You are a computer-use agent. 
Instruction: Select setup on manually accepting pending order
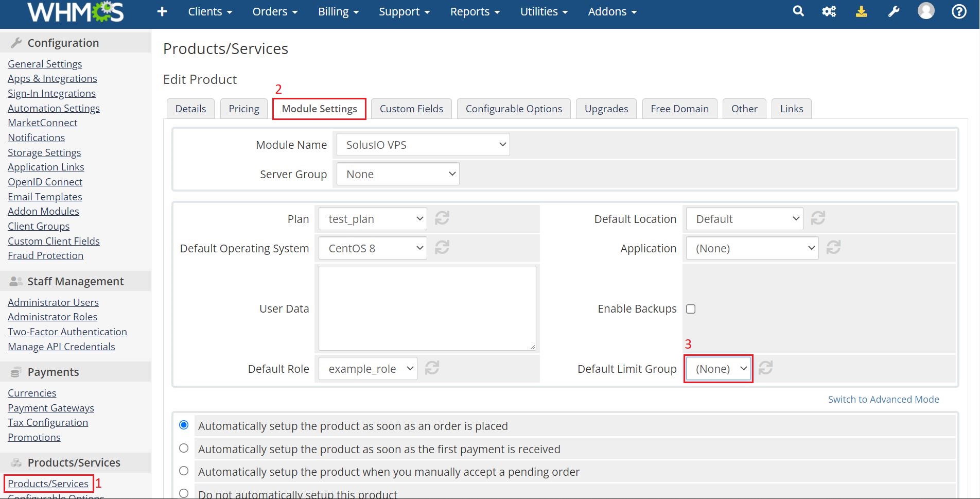click(x=184, y=471)
